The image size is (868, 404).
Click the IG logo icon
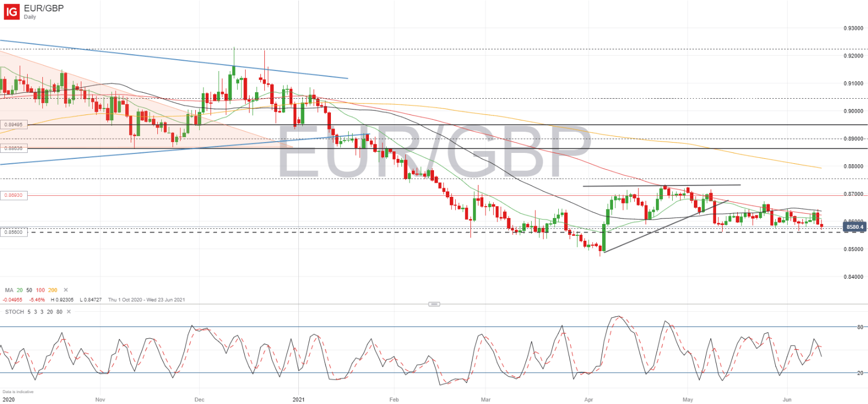tap(12, 11)
